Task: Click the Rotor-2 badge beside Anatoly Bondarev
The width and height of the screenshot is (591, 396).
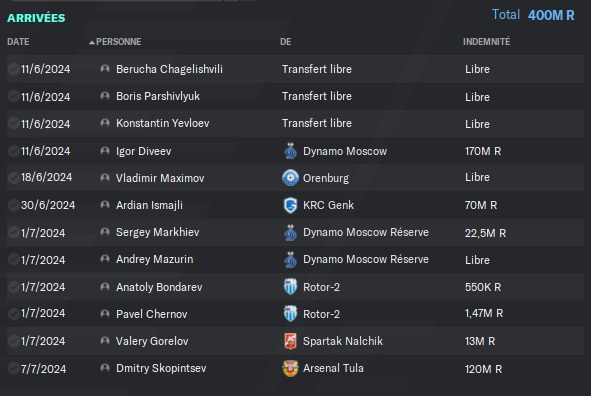Action: click(x=290, y=287)
